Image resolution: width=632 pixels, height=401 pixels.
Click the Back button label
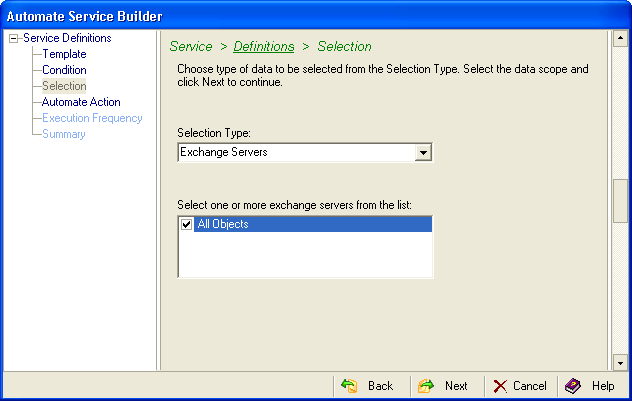380,386
